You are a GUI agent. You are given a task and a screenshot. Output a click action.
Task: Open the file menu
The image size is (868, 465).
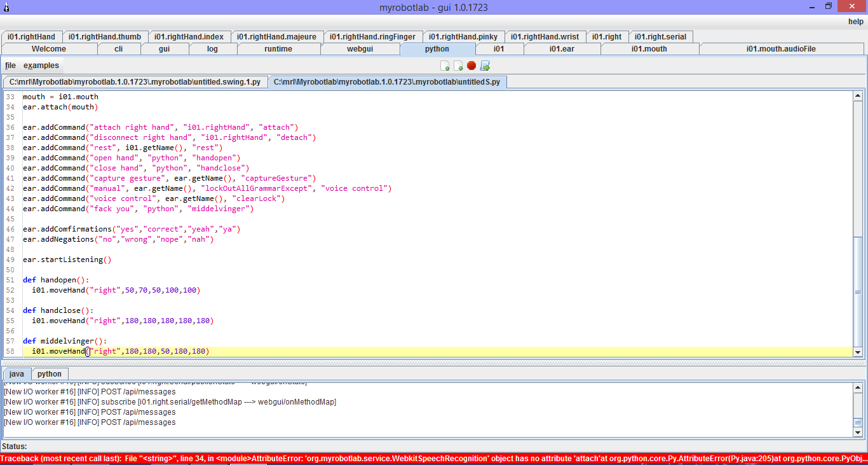(10, 66)
